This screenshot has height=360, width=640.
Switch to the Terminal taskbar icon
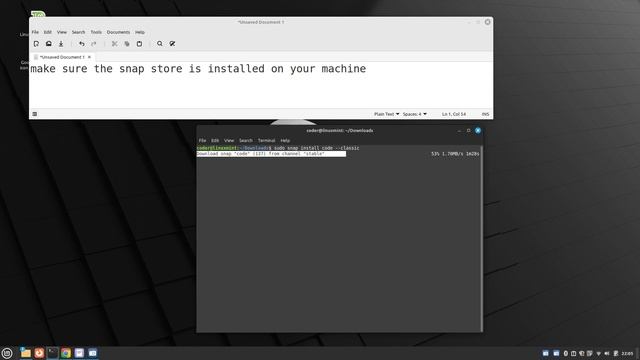[53, 353]
